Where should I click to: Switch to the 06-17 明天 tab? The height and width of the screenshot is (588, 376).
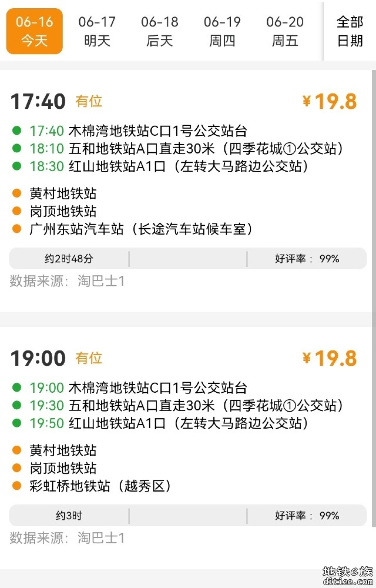[x=97, y=31]
